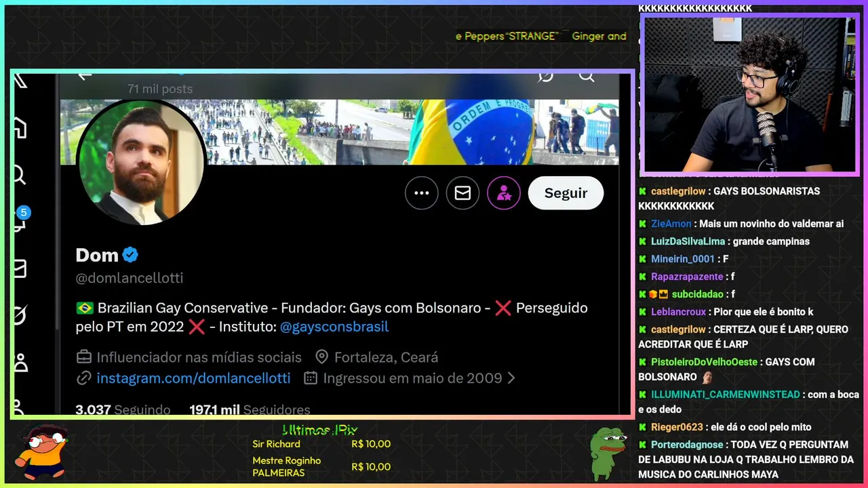Click the cartoon character mascot at bottom left
The image size is (868, 488).
click(43, 451)
